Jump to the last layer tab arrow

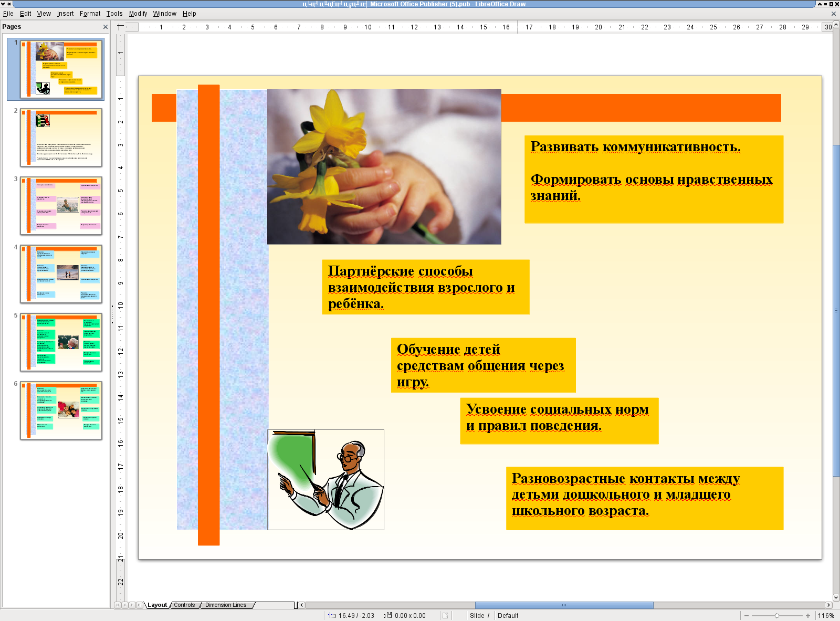140,605
